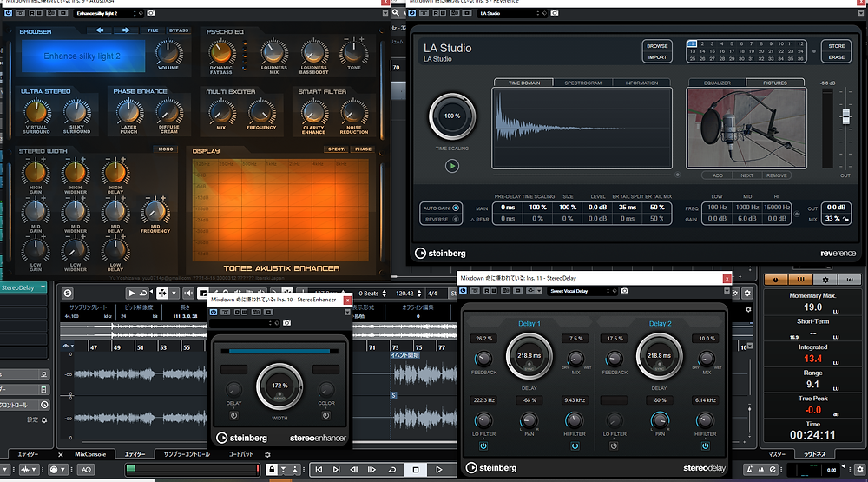
Task: Click the REVerence microphone picture thumbnail
Action: tap(746, 128)
